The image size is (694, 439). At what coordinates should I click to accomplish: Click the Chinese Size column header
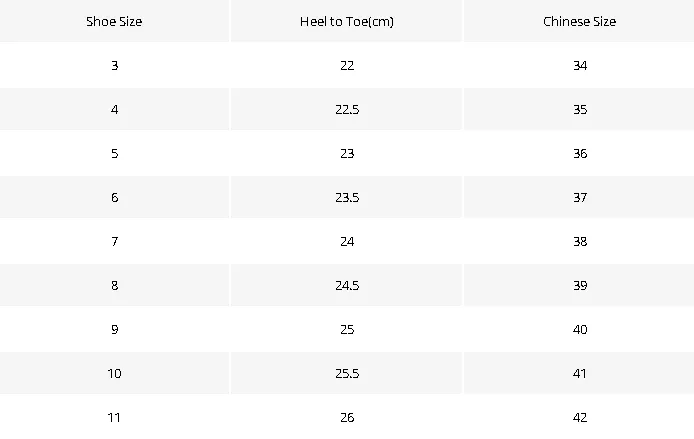(579, 21)
